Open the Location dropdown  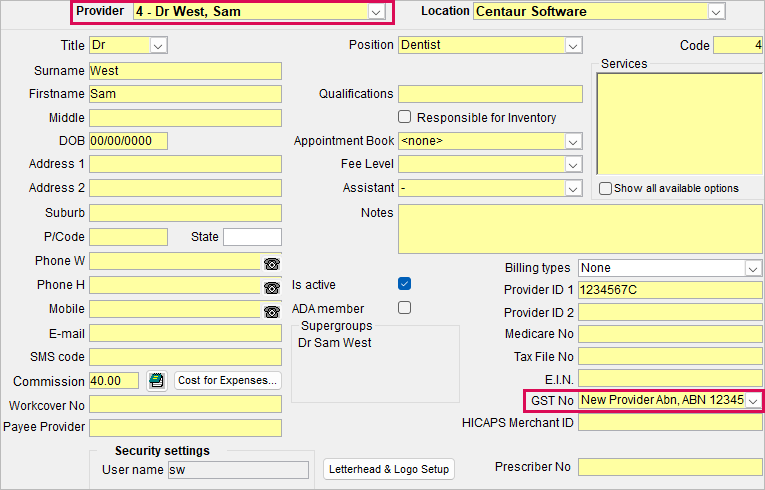(716, 12)
